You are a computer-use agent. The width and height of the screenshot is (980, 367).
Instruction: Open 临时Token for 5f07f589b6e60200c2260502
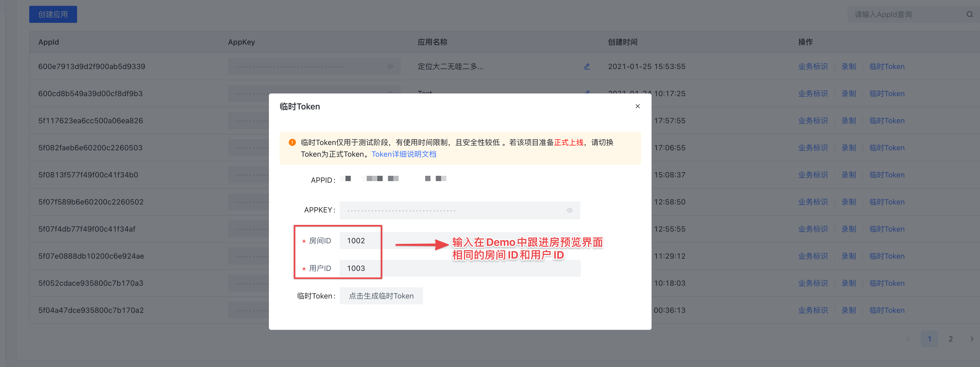click(x=887, y=202)
